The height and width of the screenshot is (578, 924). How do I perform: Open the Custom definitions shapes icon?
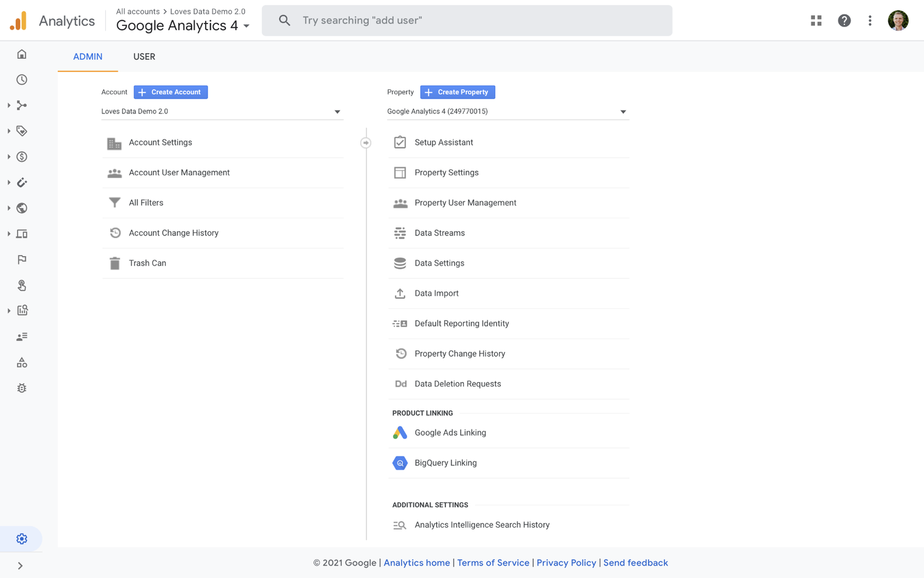pyautogui.click(x=22, y=362)
